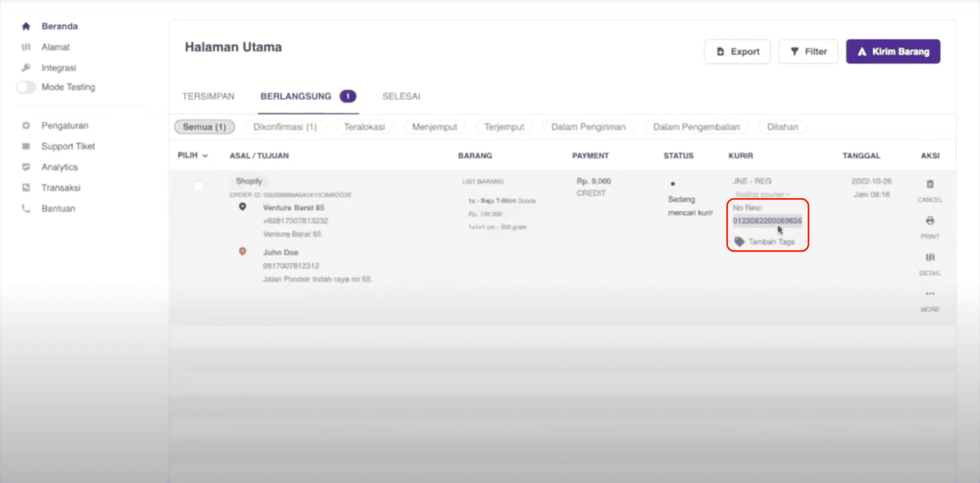The width and height of the screenshot is (980, 483).
Task: Select the Dalam Pengembalian filter chip
Action: coord(696,127)
